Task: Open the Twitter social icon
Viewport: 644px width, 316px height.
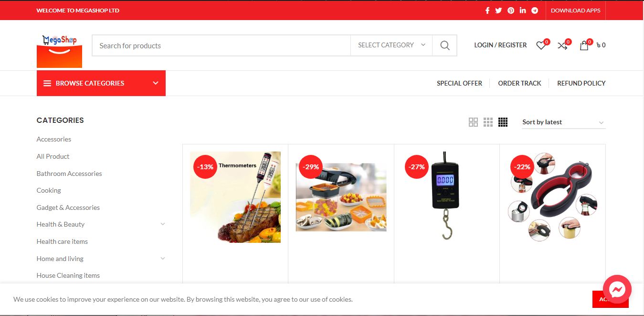Action: pos(498,11)
